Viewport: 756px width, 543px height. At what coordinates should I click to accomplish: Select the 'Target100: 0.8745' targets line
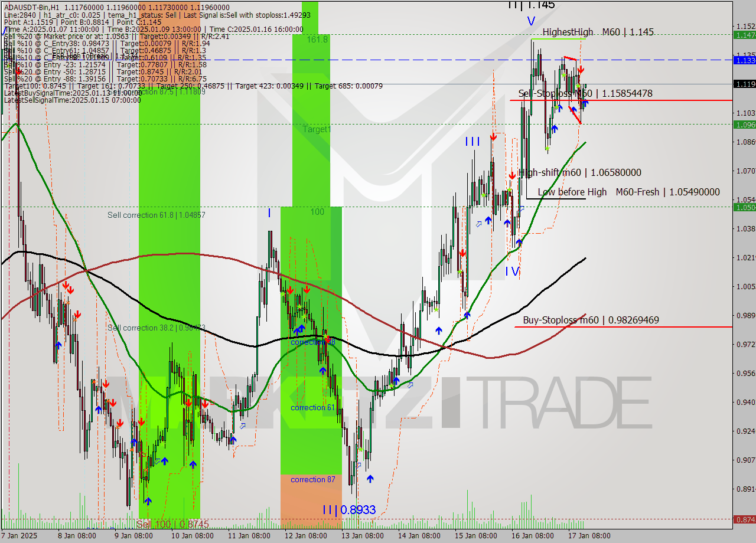(x=193, y=86)
